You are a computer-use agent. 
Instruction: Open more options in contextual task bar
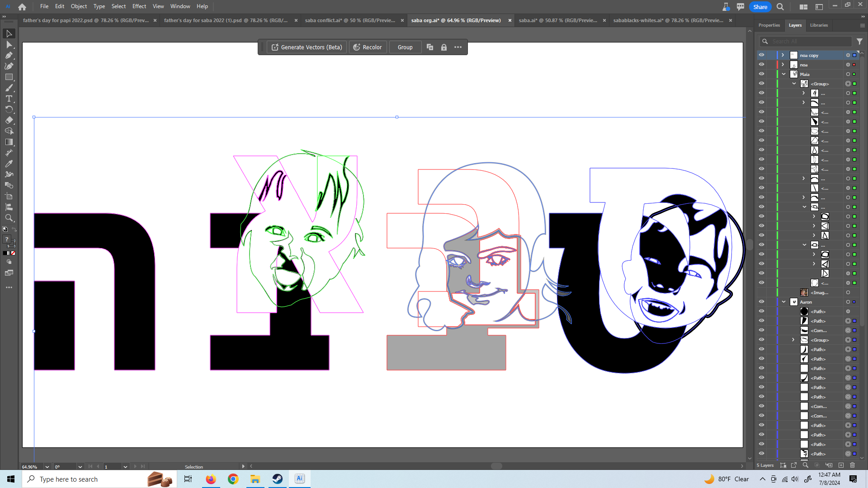[458, 47]
